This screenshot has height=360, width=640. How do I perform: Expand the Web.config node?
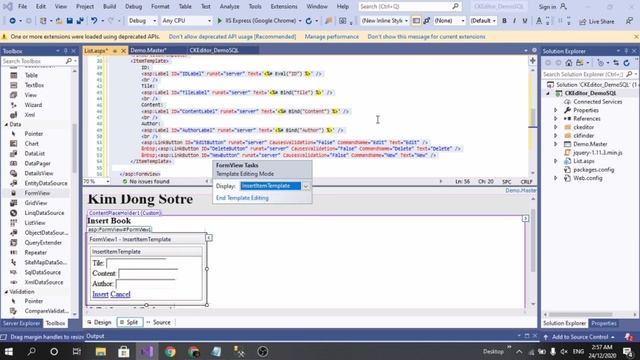556,178
